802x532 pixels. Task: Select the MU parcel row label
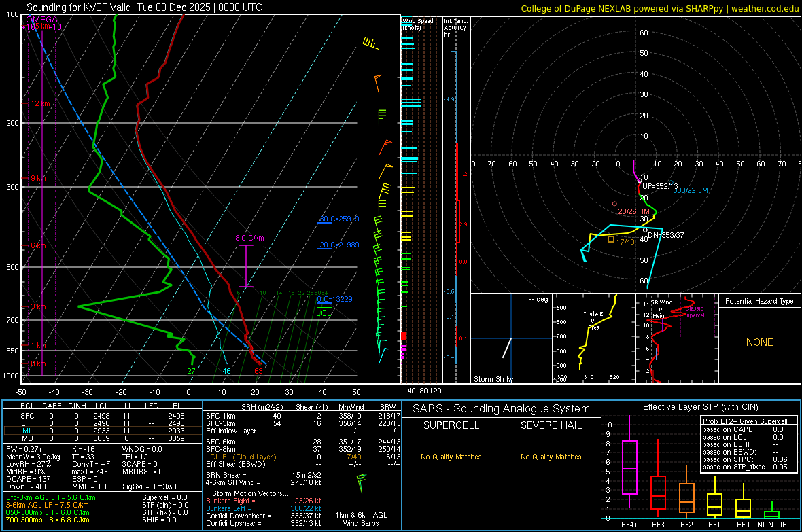pos(27,438)
